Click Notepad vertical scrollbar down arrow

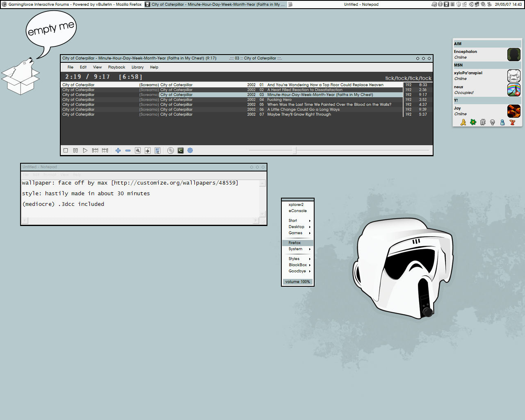click(262, 214)
